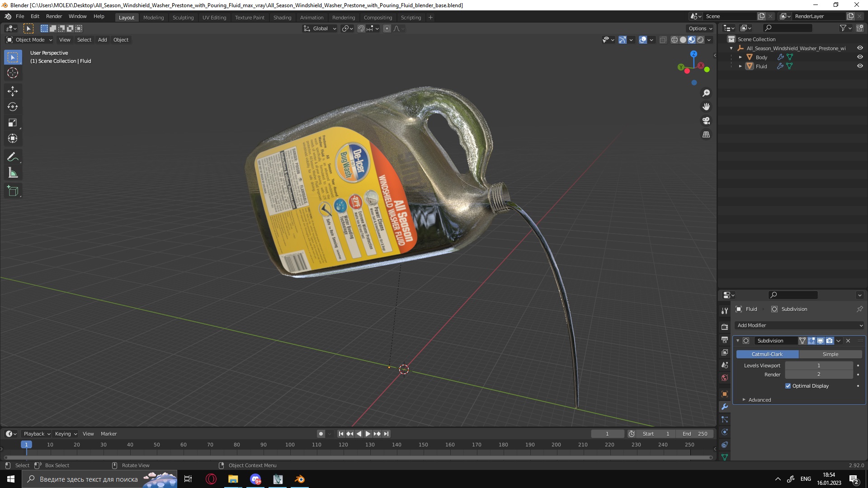Toggle modifier display in edit mode
This screenshot has height=488, width=868.
[x=811, y=341]
